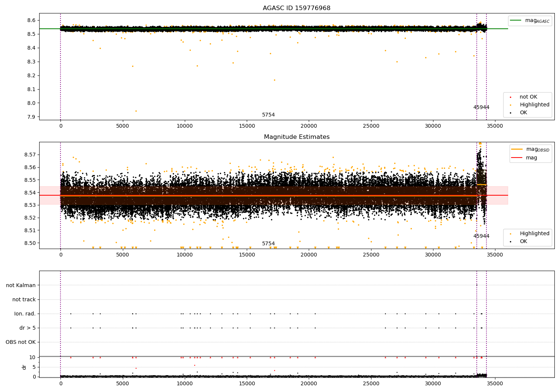560x392 pixels.
Task: Select the 'not track' row label
Action: click(24, 300)
